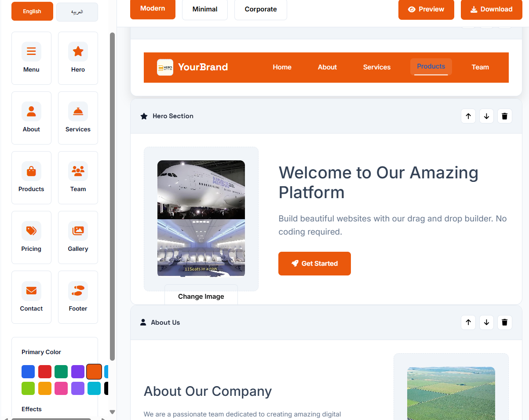529x420 pixels.
Task: Delete the Hero Section
Action: click(x=504, y=116)
